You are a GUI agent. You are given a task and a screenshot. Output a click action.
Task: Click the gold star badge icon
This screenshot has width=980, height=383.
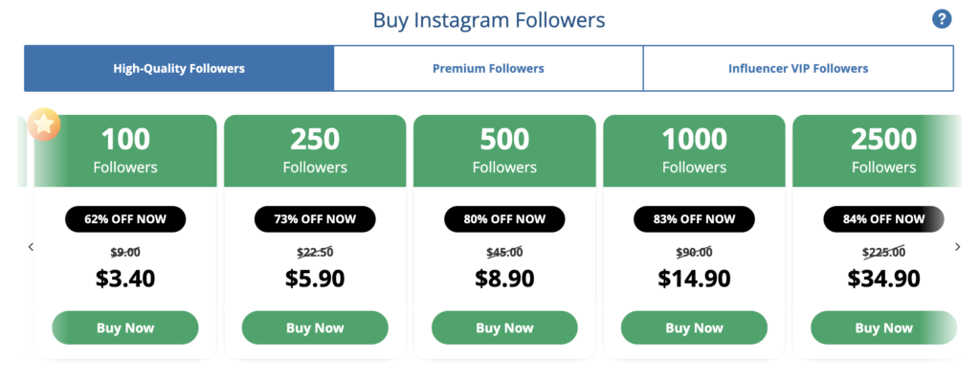(44, 124)
